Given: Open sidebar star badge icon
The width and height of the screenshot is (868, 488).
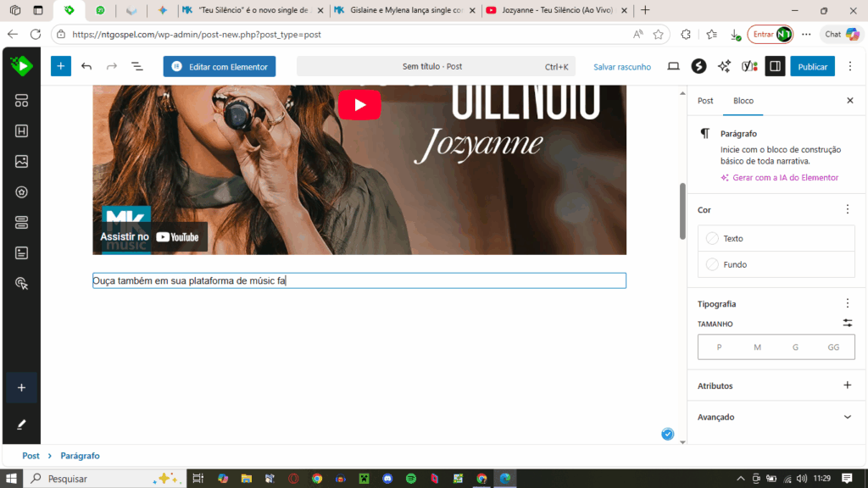Looking at the screenshot, I should pos(21,192).
